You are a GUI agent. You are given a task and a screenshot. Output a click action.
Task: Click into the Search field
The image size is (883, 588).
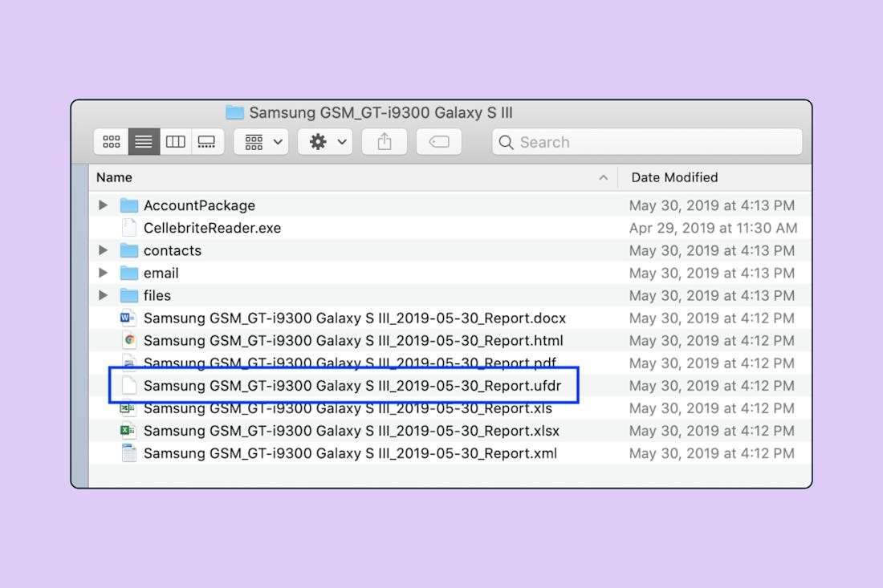pos(647,142)
